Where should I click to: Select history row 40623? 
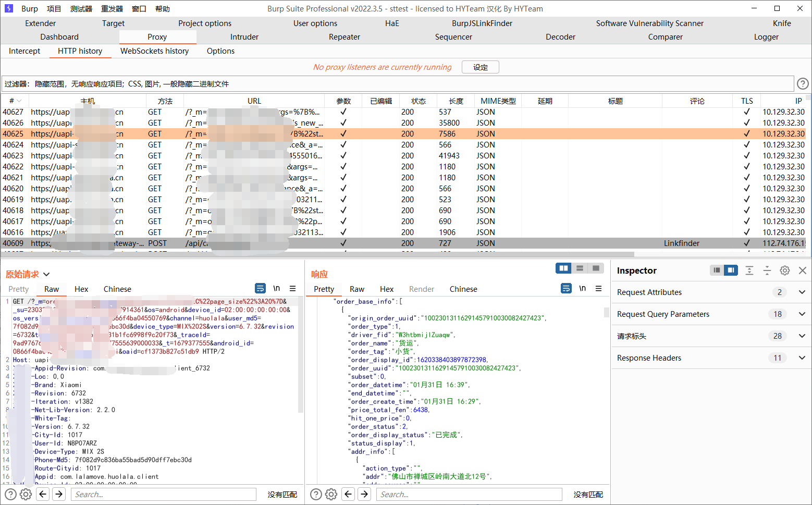403,156
